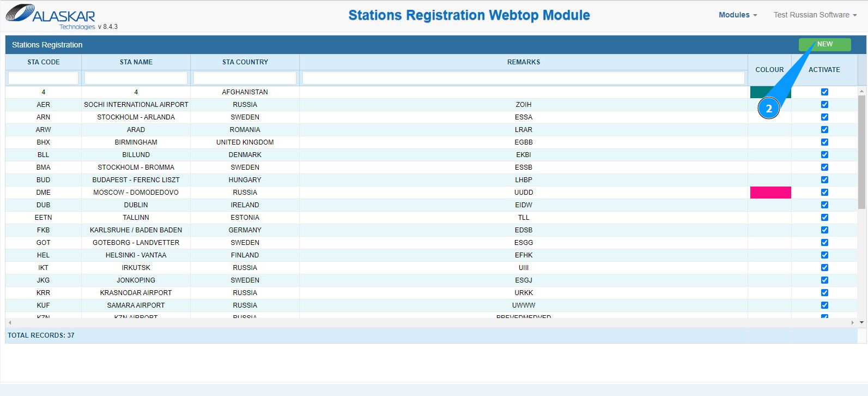Sort by the STA CODE column header
868x396 pixels.
(x=44, y=62)
